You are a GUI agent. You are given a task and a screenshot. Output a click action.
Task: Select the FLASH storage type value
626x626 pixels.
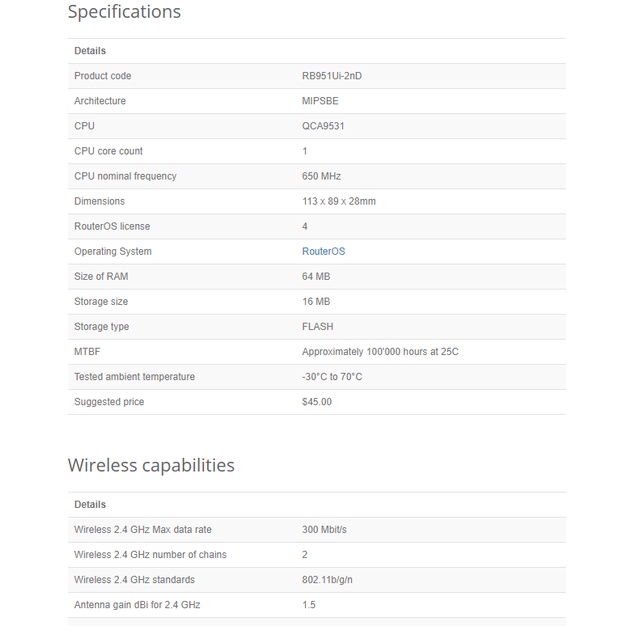(x=318, y=326)
